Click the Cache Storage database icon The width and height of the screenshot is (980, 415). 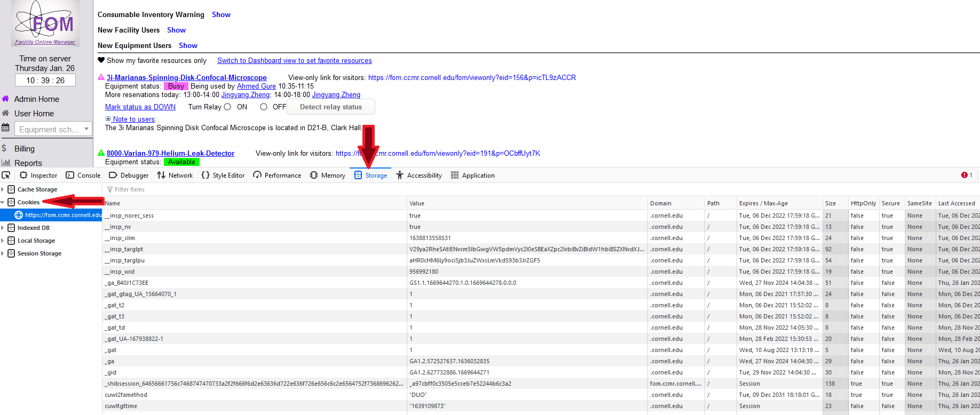(x=11, y=189)
